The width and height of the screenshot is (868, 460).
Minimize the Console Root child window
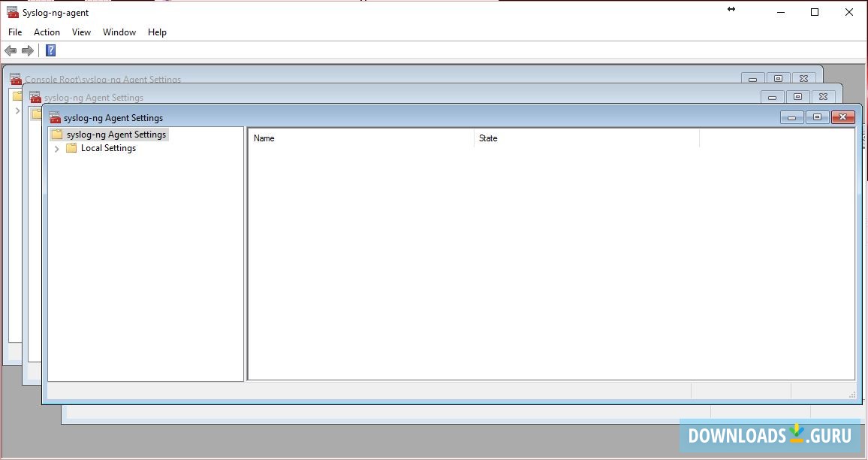point(752,78)
